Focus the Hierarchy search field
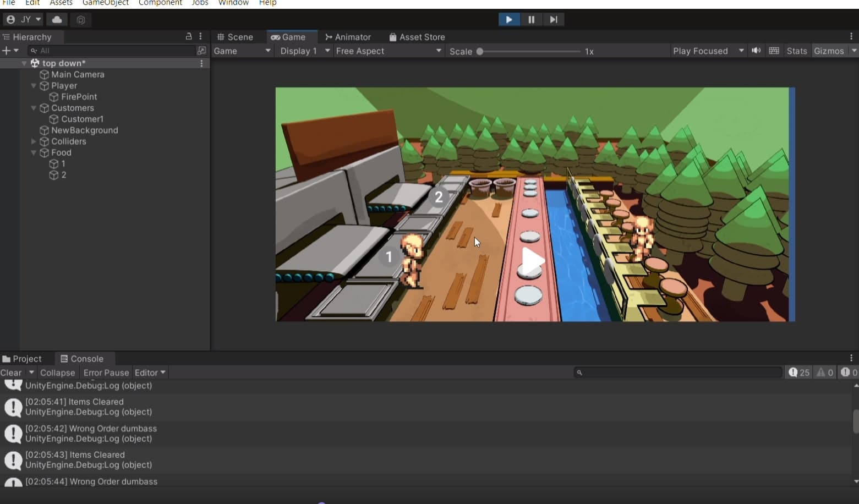The height and width of the screenshot is (504, 859). [112, 51]
